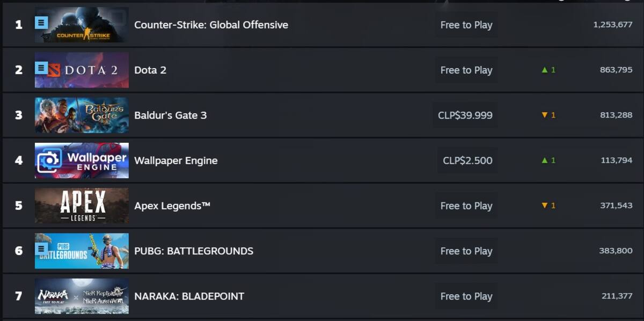Open the Baldur's Gate 3 thumbnail image

click(82, 115)
